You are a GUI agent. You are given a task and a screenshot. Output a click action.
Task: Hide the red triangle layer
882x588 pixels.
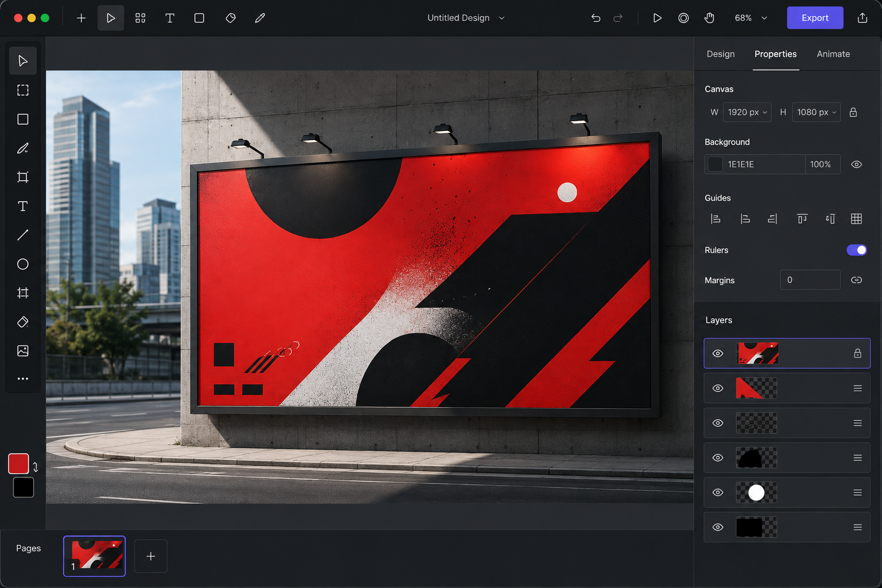pyautogui.click(x=718, y=388)
